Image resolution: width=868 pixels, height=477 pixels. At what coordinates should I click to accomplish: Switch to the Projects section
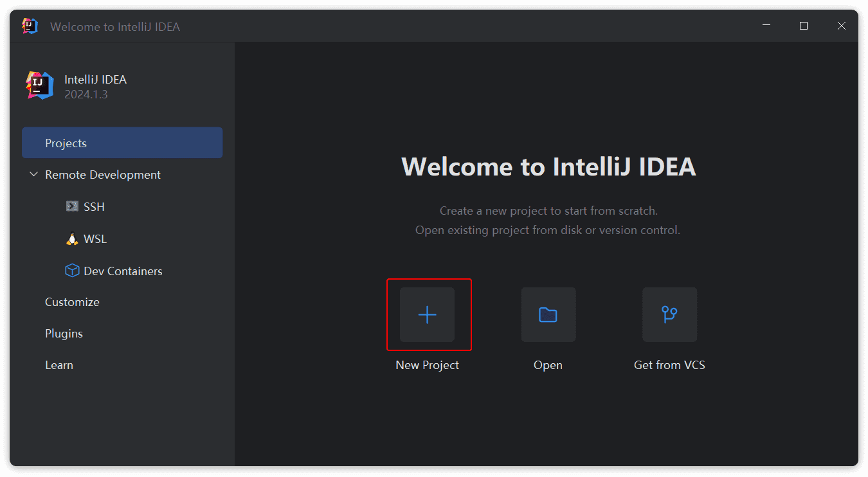(x=122, y=143)
